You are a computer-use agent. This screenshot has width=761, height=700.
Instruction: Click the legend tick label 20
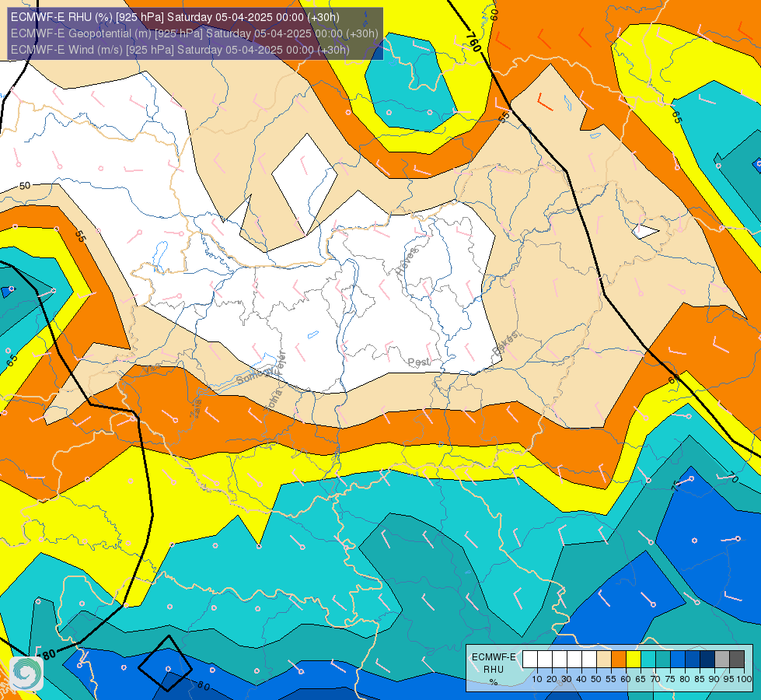(552, 679)
